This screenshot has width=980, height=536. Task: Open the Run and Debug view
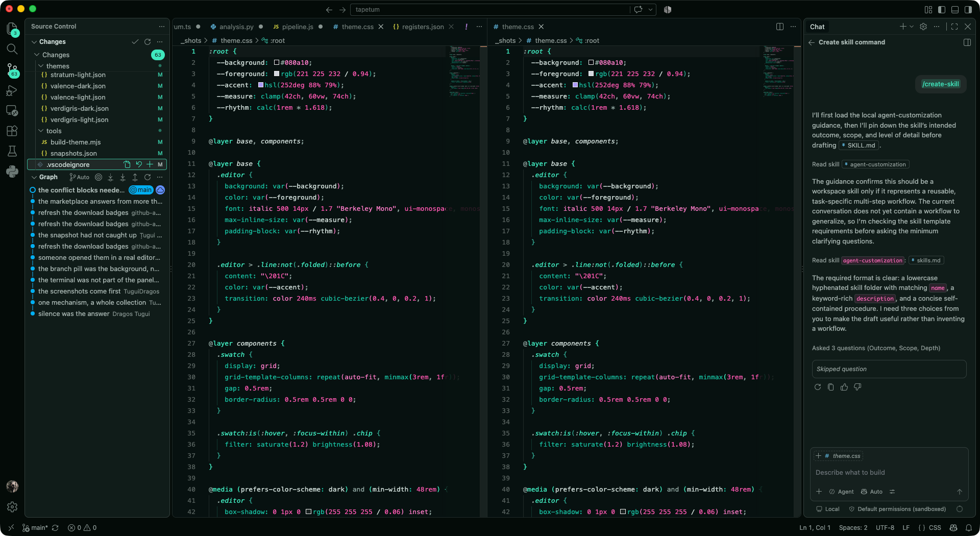[x=12, y=91]
